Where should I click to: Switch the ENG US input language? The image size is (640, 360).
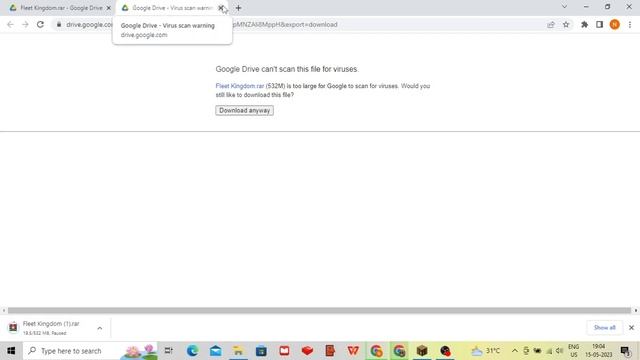click(x=573, y=351)
